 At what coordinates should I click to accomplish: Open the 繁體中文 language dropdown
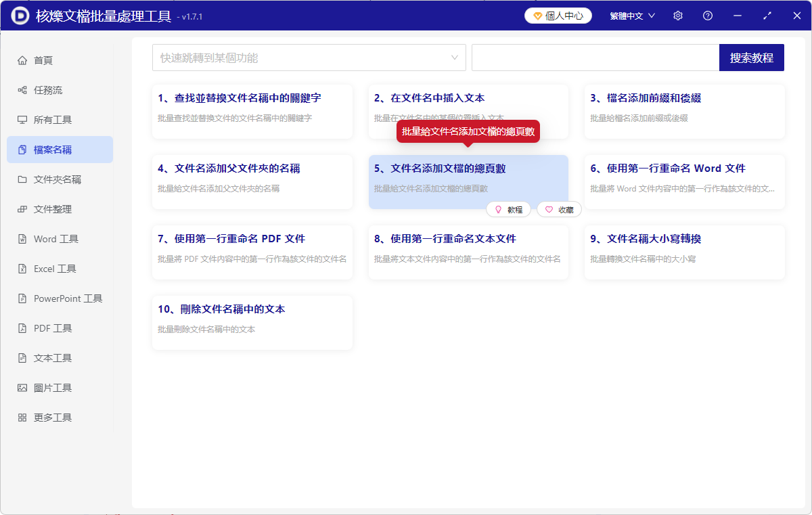(x=631, y=15)
